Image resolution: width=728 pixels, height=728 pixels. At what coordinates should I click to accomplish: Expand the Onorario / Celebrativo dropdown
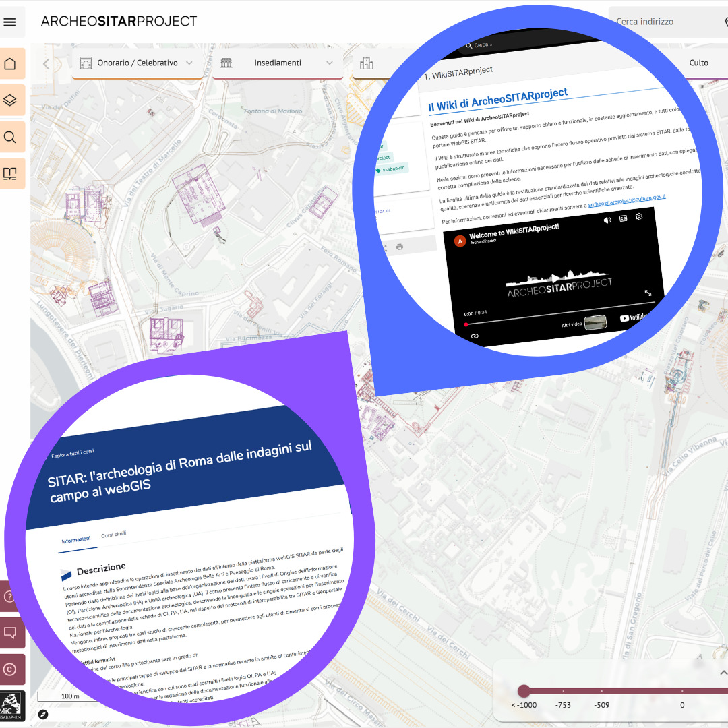pos(189,63)
